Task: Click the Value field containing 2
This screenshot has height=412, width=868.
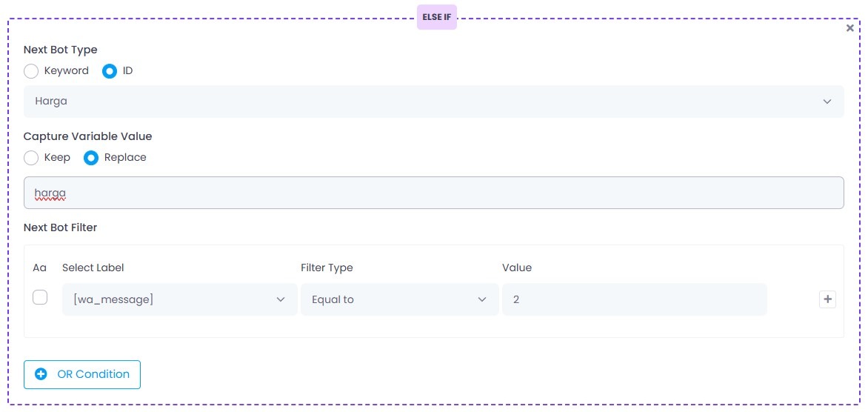Action: (x=635, y=299)
